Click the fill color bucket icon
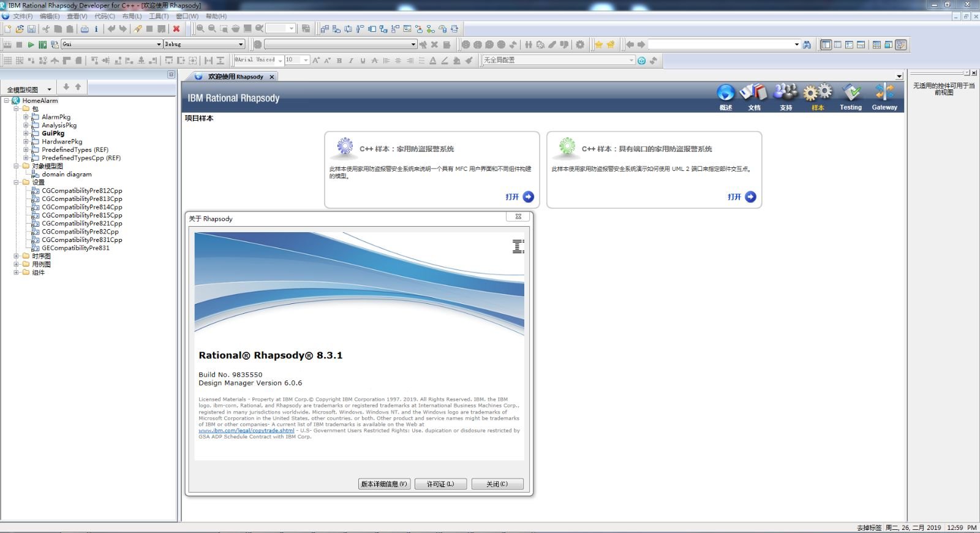 456,61
